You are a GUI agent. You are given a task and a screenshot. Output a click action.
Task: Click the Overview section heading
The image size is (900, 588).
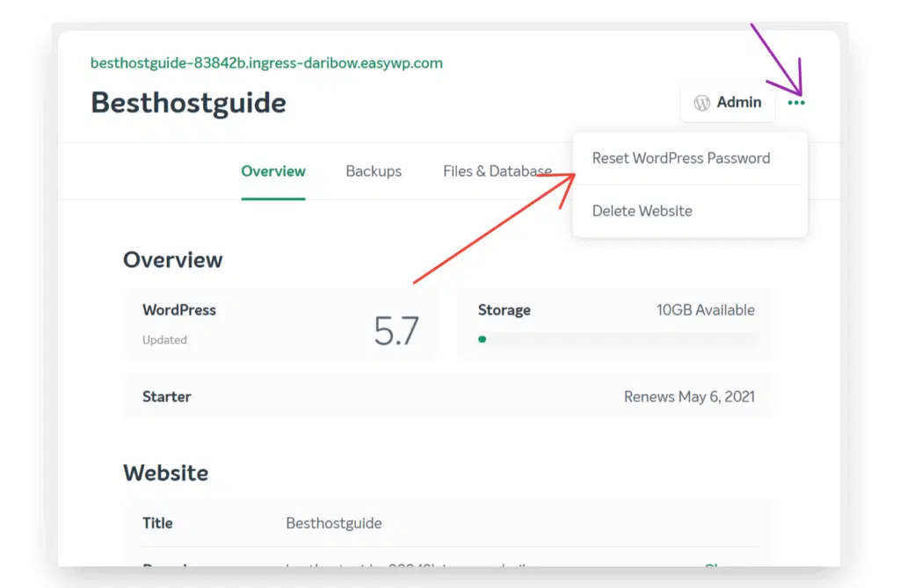click(173, 260)
